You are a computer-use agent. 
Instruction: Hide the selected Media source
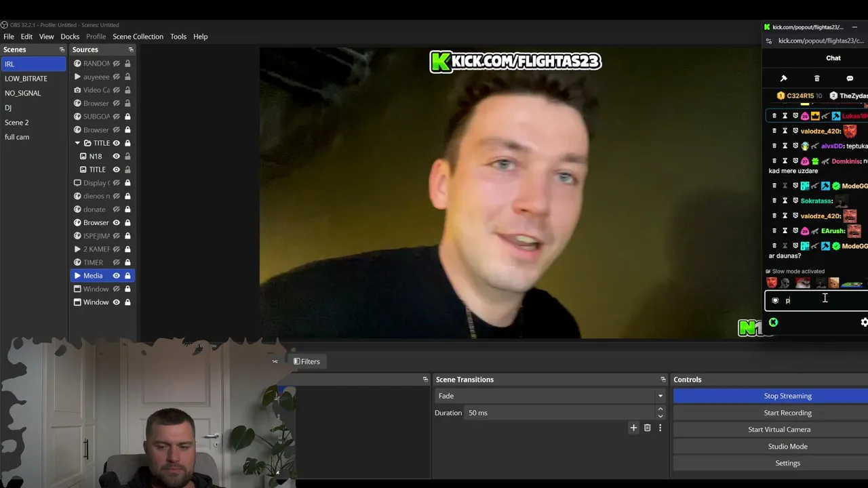pyautogui.click(x=117, y=276)
